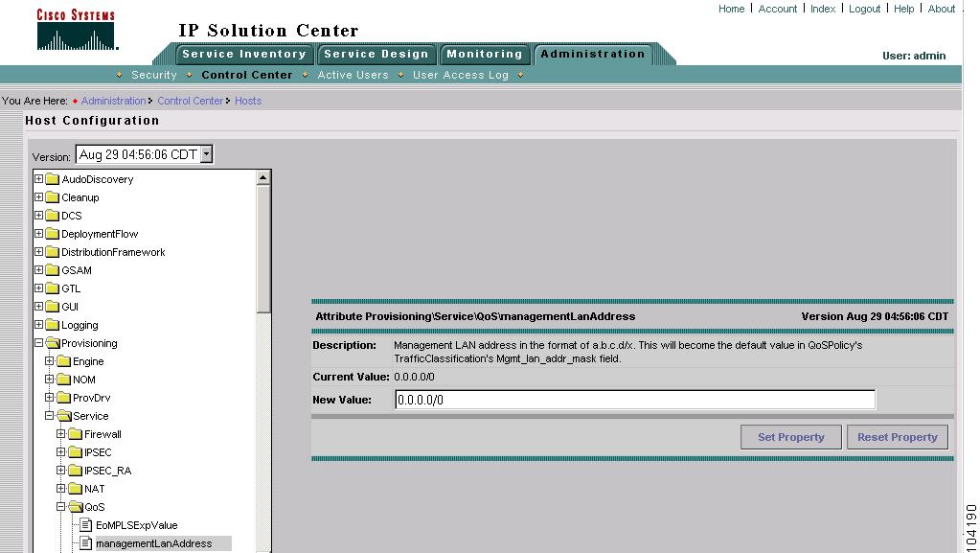Viewport: 980px width, 553px height.
Task: Select Control Center in the subnavigation
Action: pos(247,75)
